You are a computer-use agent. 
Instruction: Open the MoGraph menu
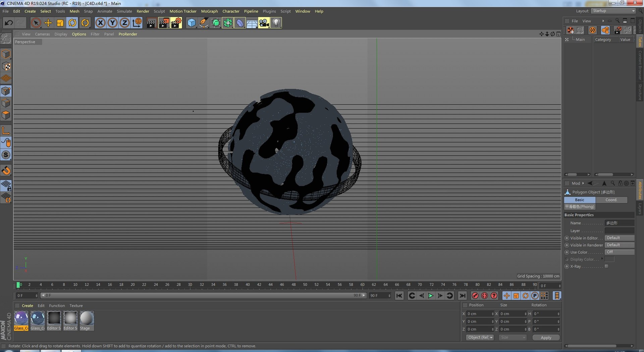209,11
